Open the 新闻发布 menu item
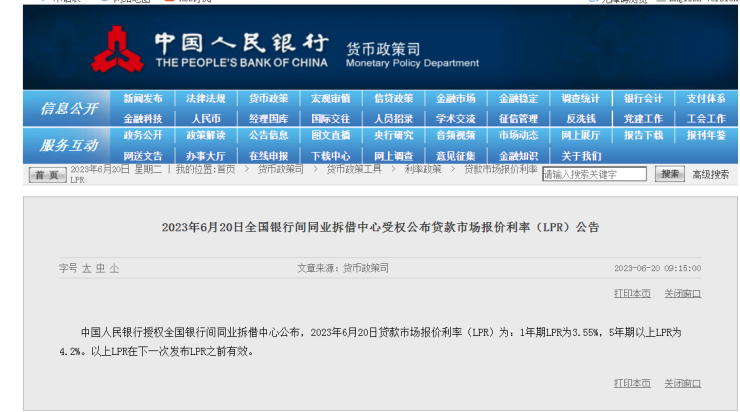740x412 pixels. (143, 99)
